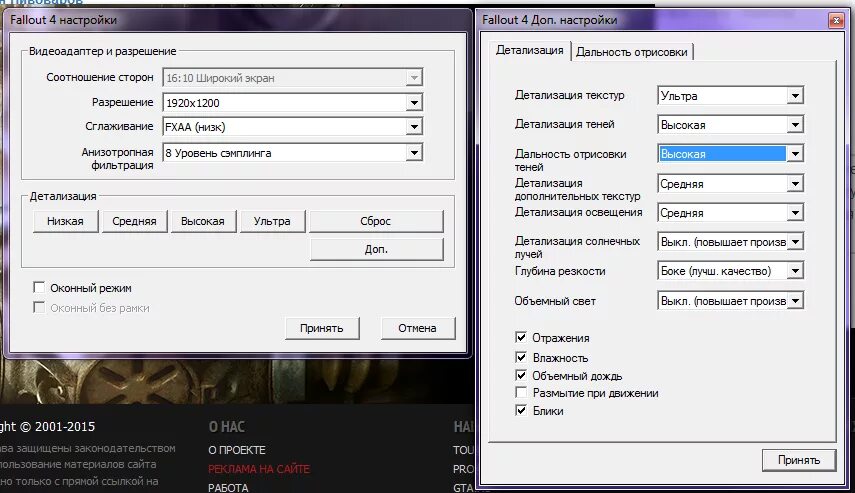The height and width of the screenshot is (493, 855).
Task: Click the Низкая preset button
Action: (x=65, y=221)
